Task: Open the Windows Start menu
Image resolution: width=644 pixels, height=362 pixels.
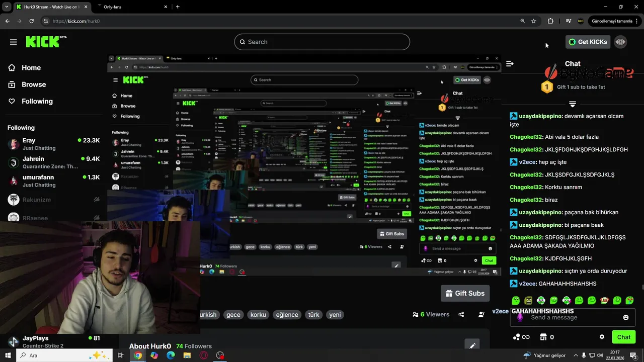Action: point(9,355)
